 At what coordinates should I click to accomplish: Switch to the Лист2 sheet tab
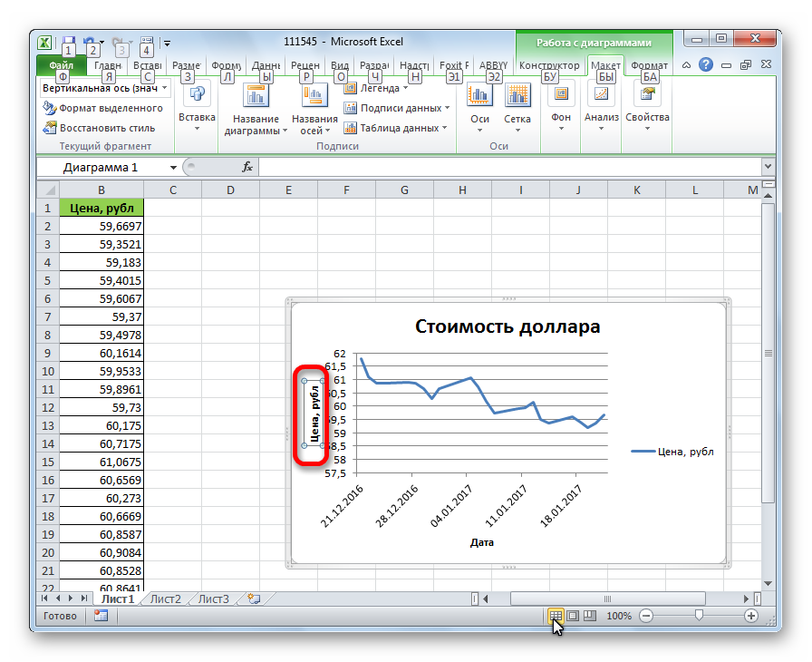pyautogui.click(x=166, y=599)
